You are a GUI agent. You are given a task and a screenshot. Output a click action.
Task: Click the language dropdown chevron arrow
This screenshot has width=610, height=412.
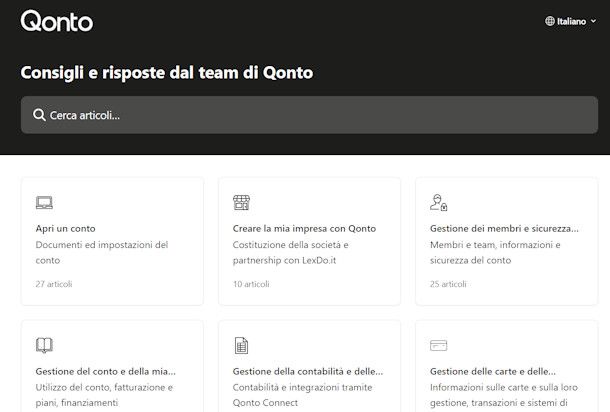(593, 21)
